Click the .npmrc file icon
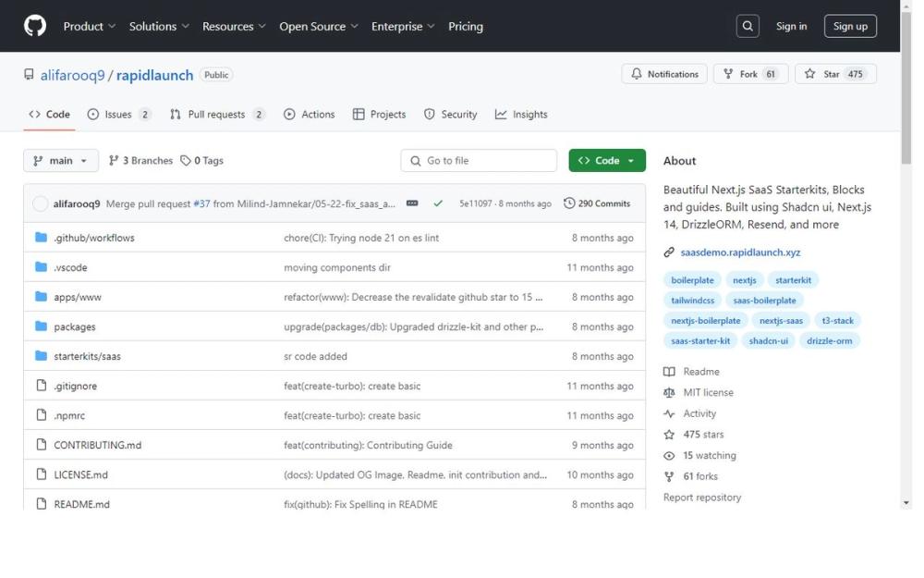 [x=42, y=414]
